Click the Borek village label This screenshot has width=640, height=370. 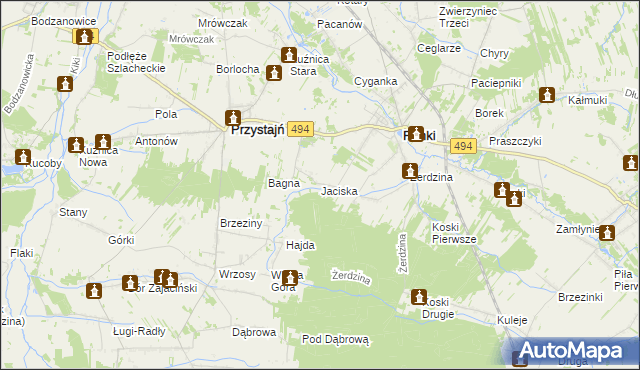pos(489,113)
